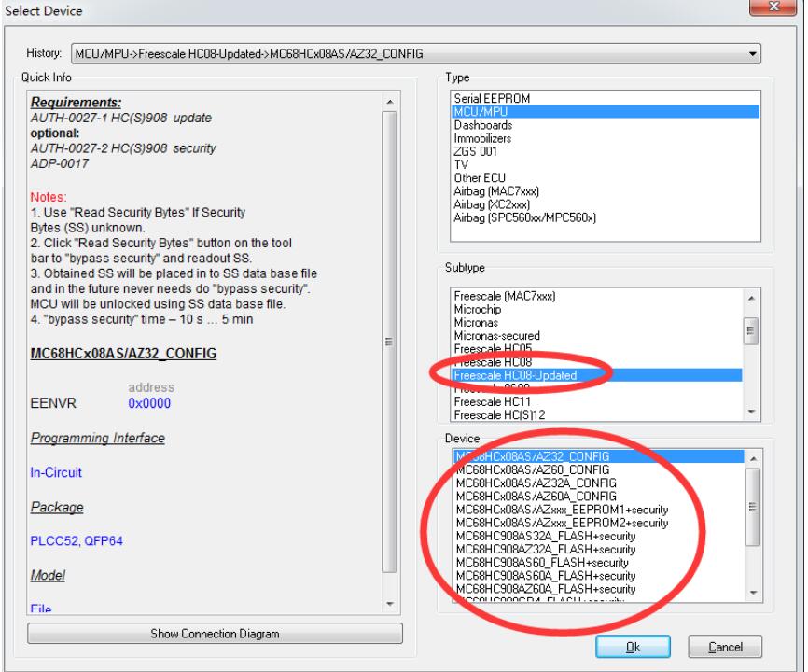This screenshot has height=672, width=808.
Task: Click Subtype list scroll up arrow
Action: click(751, 298)
